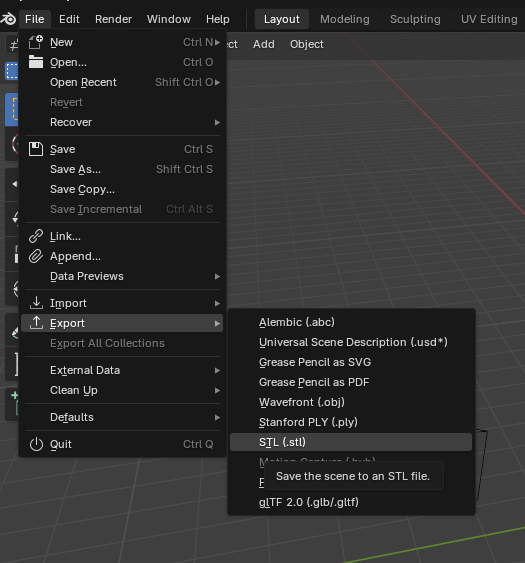Export Grease Pencil as PDF

(351, 382)
